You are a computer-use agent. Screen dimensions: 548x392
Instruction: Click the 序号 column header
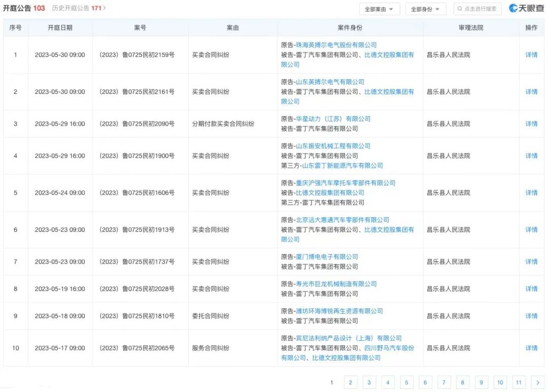[x=15, y=27]
